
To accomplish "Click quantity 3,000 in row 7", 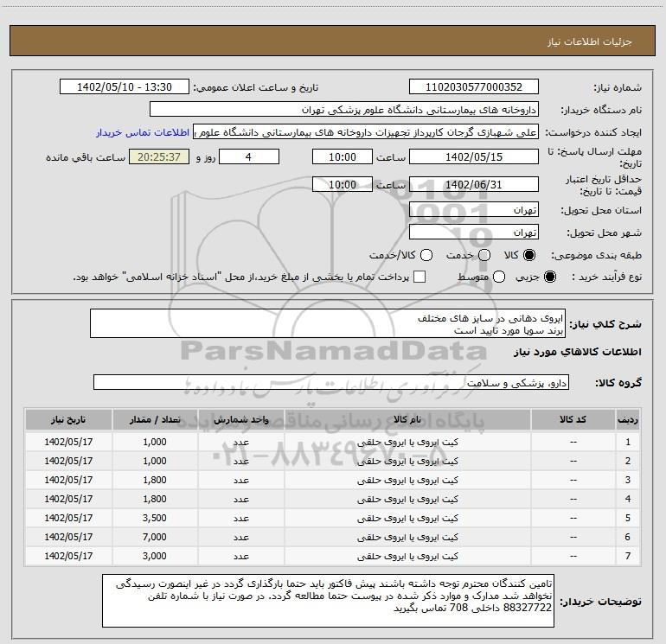I will [x=155, y=556].
